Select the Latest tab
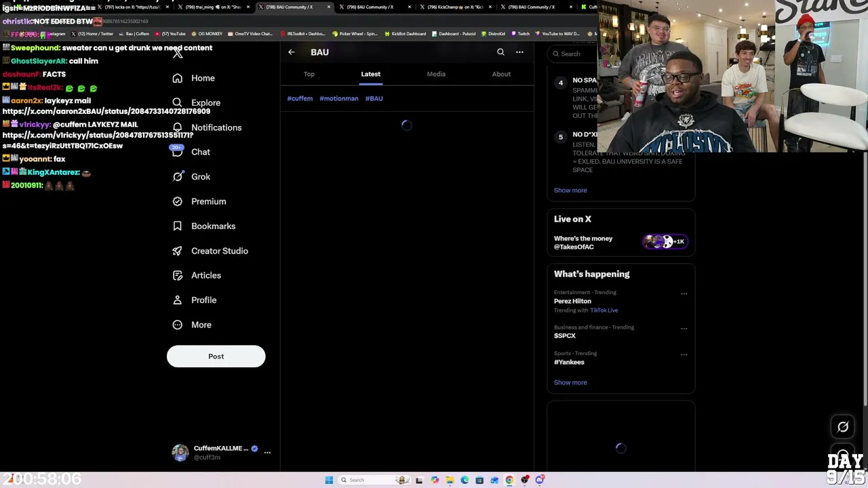Viewport: 868px width, 488px height. click(371, 74)
